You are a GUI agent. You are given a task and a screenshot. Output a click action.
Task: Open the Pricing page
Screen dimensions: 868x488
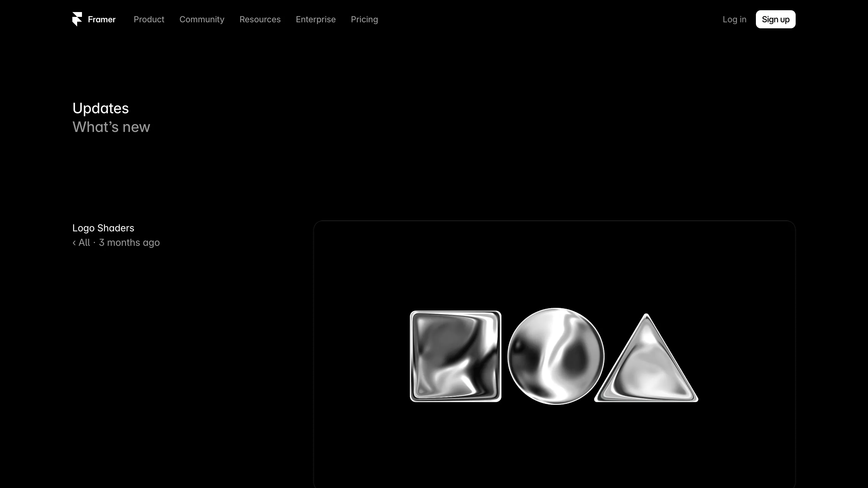365,20
